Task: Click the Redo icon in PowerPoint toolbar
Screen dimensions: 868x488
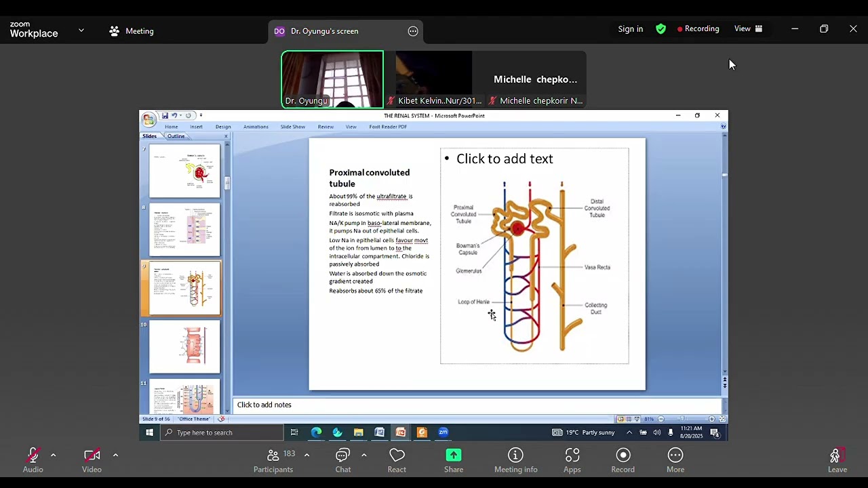Action: pos(189,115)
